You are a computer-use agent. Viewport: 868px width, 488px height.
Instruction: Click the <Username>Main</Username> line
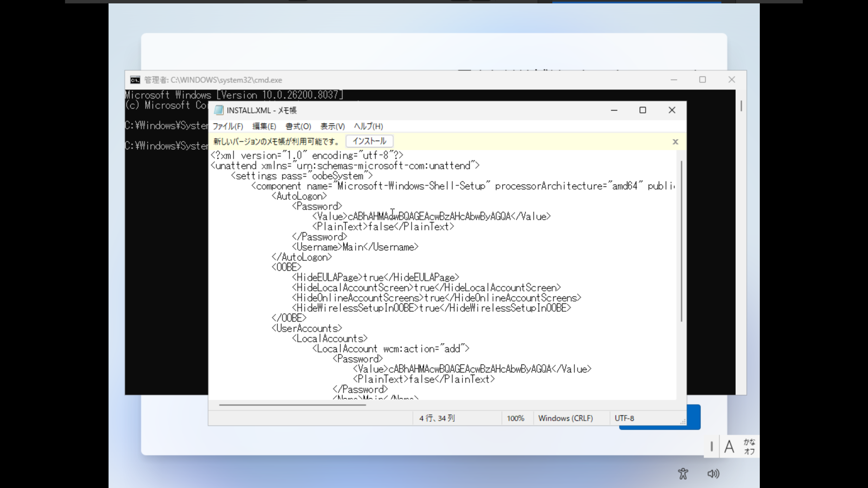click(x=355, y=247)
